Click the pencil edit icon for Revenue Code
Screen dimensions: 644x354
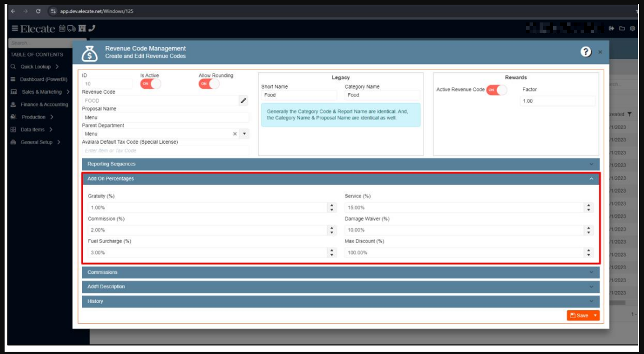coord(243,100)
